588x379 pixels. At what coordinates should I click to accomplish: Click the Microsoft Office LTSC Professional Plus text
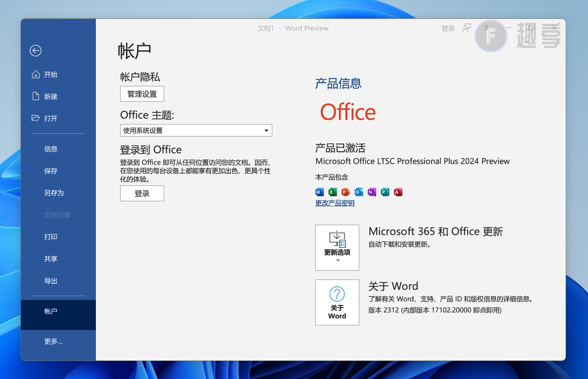click(x=413, y=161)
